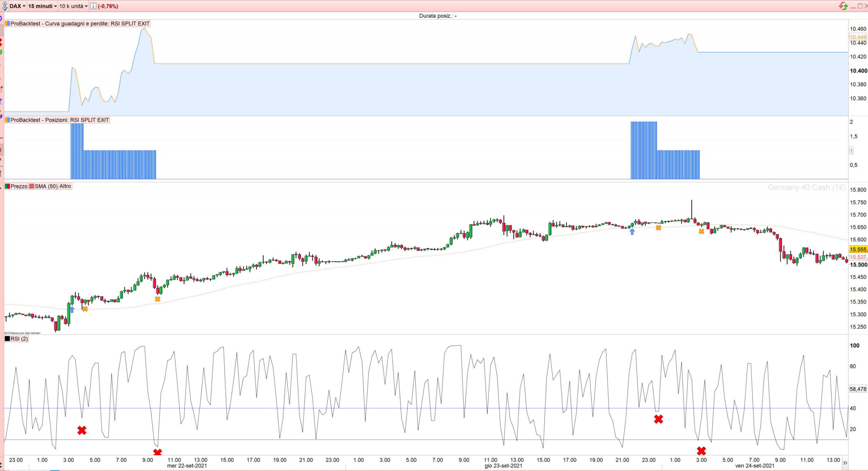Open the DAX instrument dropdown
Viewport: 868px width, 471px height.
click(17, 6)
